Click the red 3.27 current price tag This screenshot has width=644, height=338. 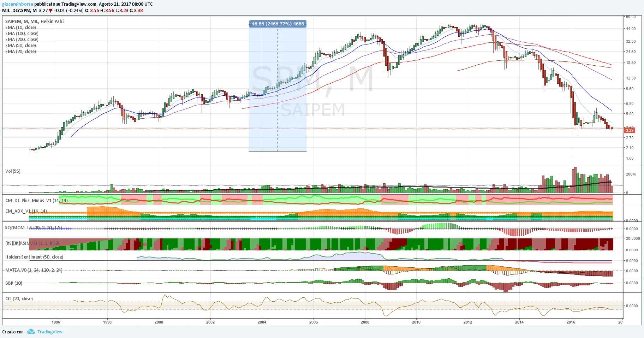[630, 130]
